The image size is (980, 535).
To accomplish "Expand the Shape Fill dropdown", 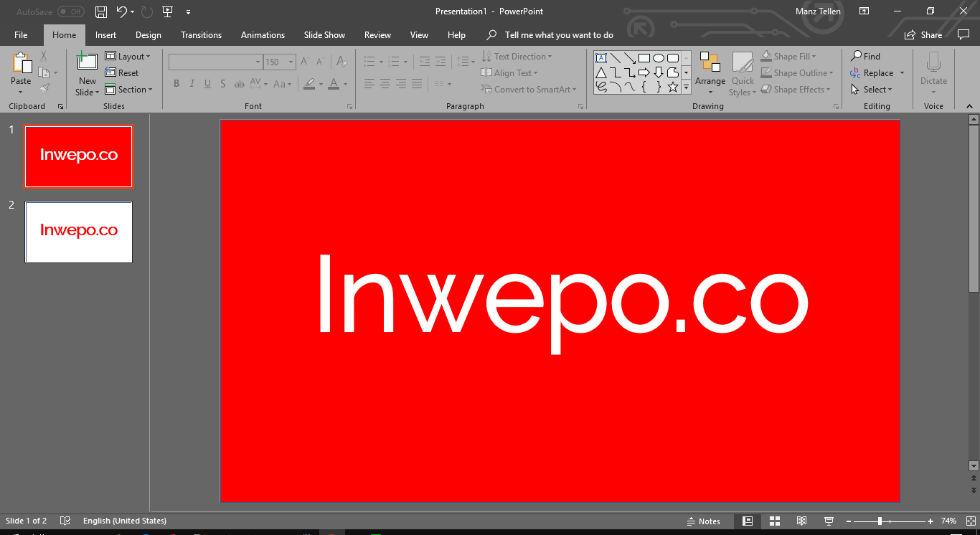I will click(788, 57).
